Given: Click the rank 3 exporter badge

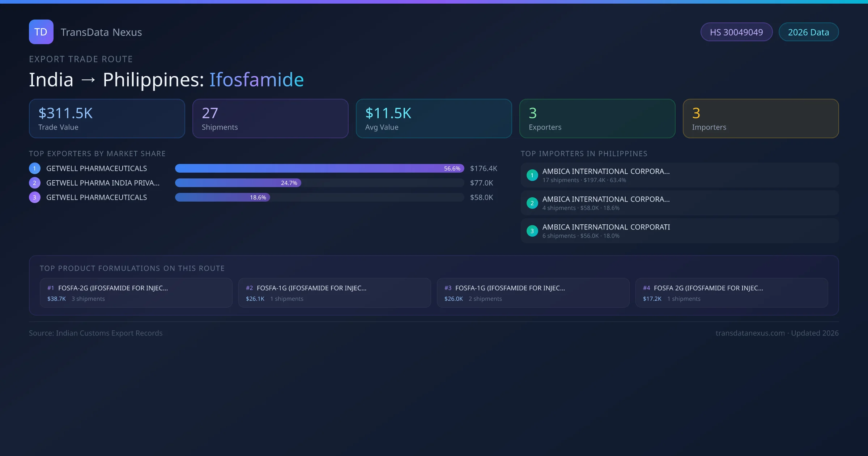Looking at the screenshot, I should click(35, 197).
